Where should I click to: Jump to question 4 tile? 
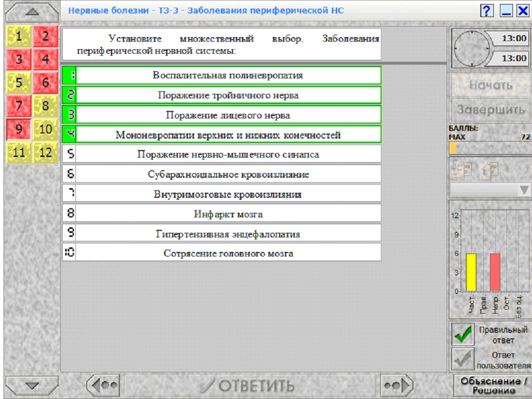coord(46,59)
